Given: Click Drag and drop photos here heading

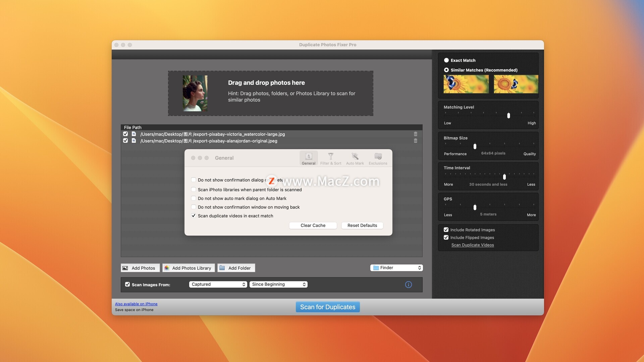Looking at the screenshot, I should (x=266, y=83).
